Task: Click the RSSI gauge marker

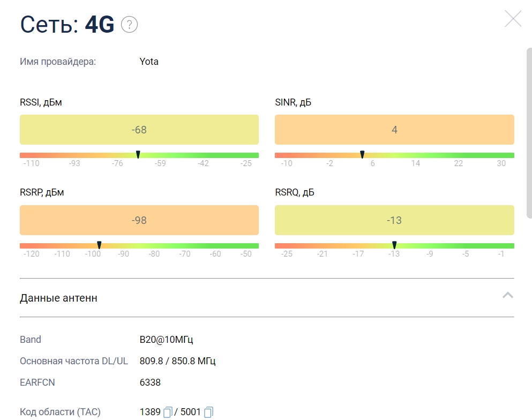Action: [x=138, y=155]
